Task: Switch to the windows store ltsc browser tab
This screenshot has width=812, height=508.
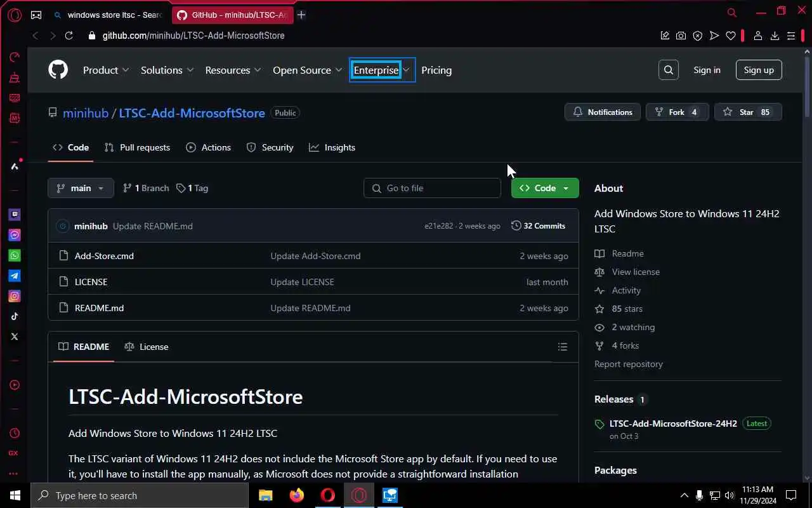Action: pyautogui.click(x=107, y=15)
